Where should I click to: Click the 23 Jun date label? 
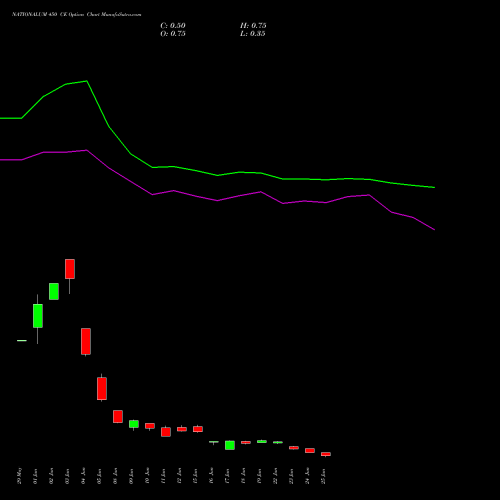291,476
